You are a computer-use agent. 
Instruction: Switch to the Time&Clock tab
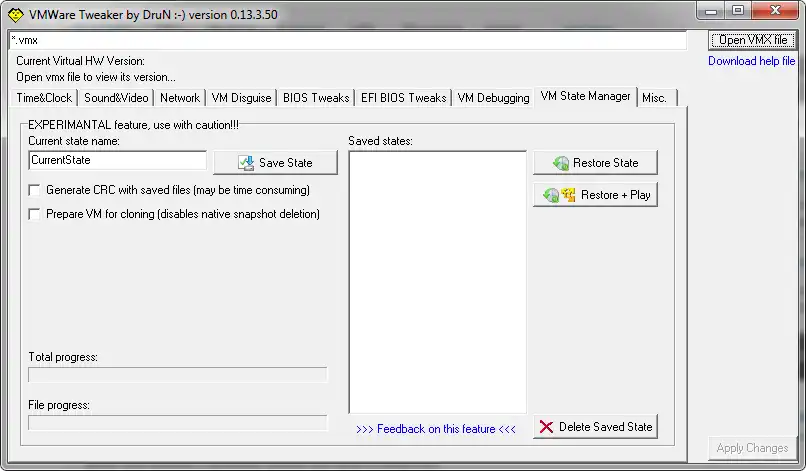44,98
